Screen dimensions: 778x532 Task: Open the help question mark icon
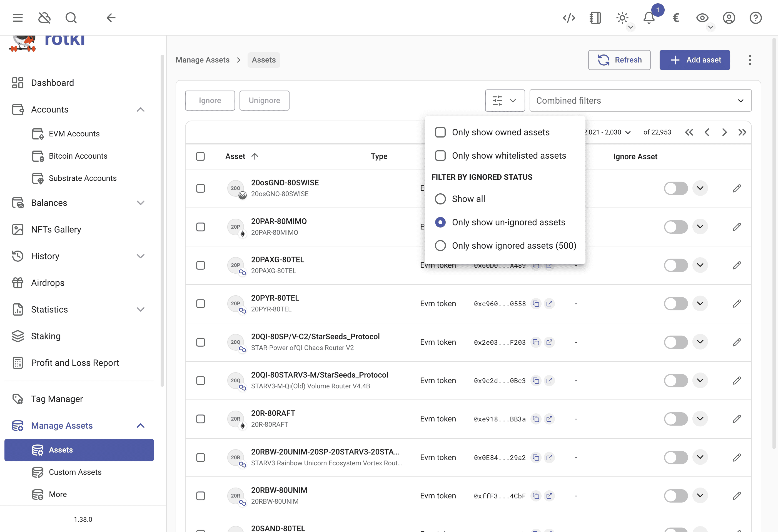(x=755, y=18)
